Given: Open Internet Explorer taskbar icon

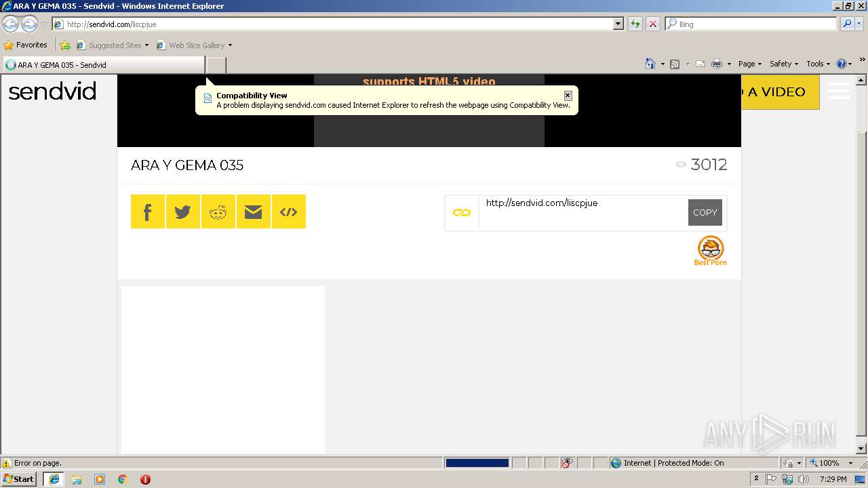Looking at the screenshot, I should click(x=54, y=479).
